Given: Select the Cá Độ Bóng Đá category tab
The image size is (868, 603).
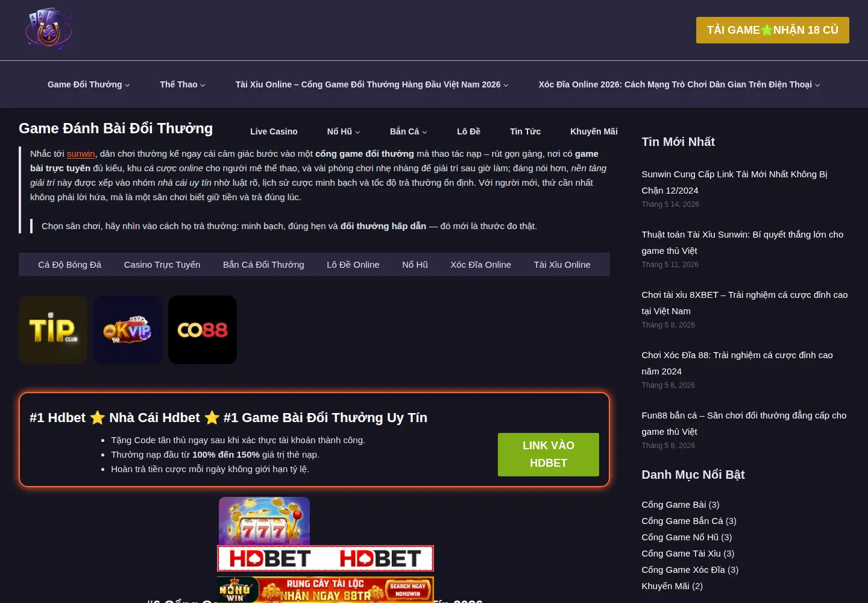Looking at the screenshot, I should [70, 265].
